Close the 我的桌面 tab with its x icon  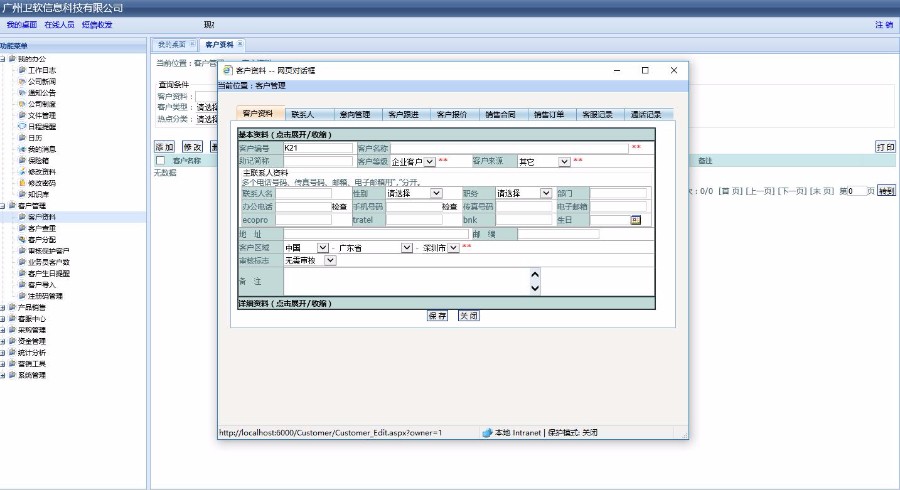192,45
